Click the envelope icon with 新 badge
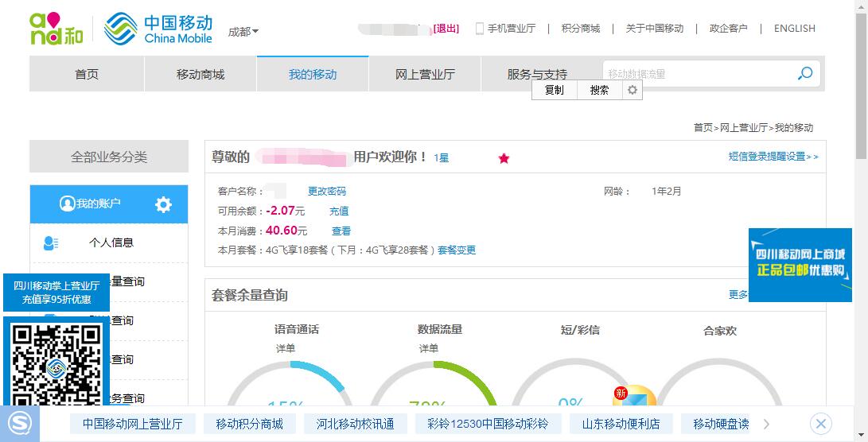 (x=635, y=397)
